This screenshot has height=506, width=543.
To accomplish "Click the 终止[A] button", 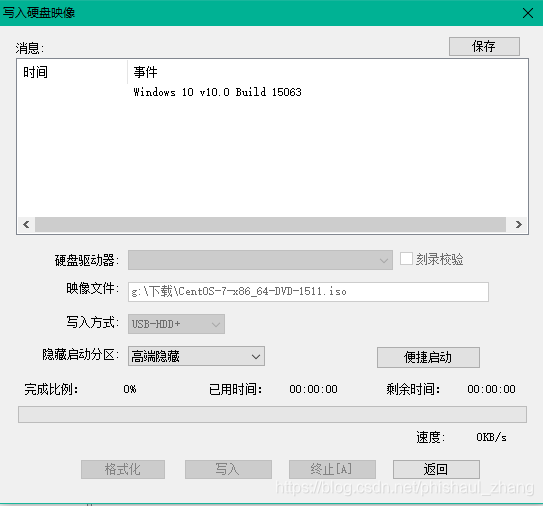I will click(x=332, y=469).
